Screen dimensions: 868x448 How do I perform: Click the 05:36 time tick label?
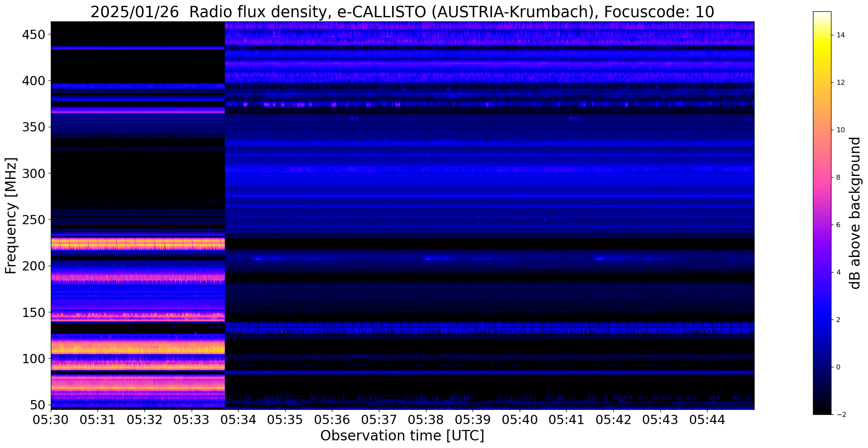pos(332,419)
